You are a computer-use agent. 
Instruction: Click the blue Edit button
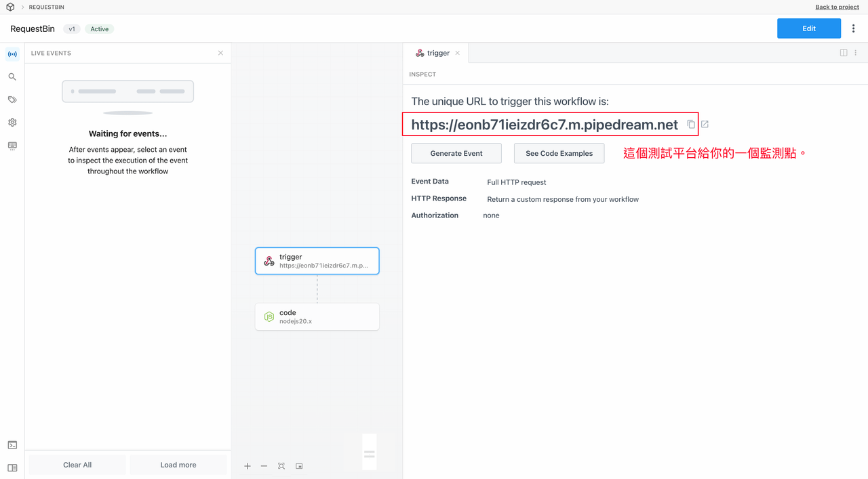tap(809, 28)
